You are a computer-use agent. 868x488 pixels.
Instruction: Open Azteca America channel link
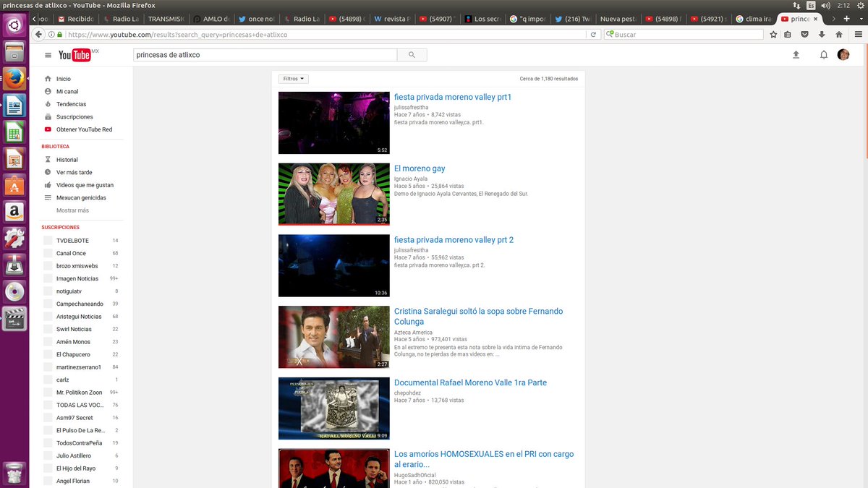point(413,333)
